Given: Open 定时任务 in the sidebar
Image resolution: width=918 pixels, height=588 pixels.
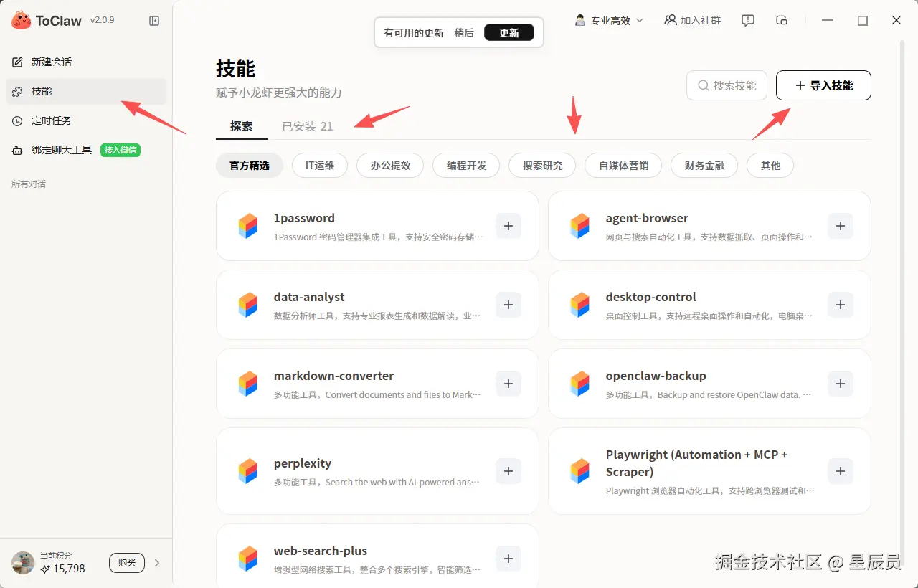Looking at the screenshot, I should click(x=86, y=120).
